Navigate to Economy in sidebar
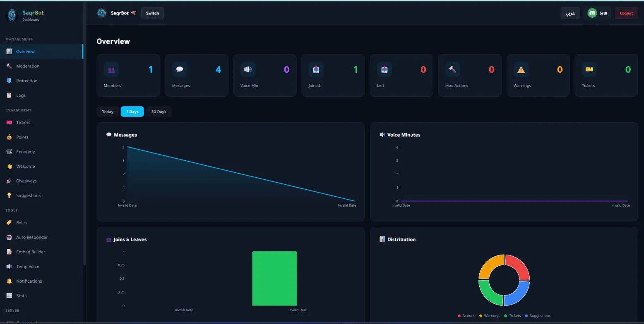This screenshot has height=324, width=644. click(41, 152)
